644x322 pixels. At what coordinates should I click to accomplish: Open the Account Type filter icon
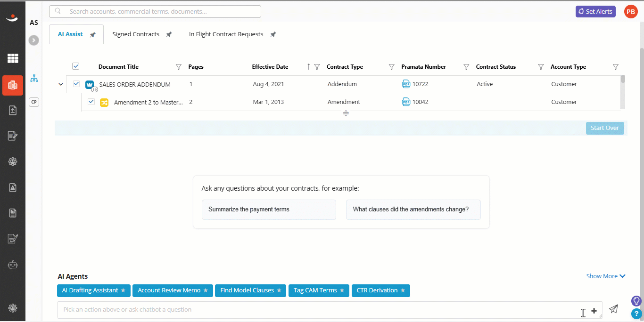[615, 67]
